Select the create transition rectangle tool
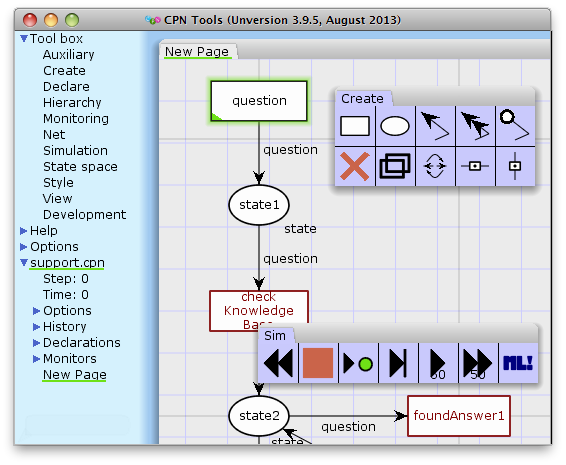 (355, 126)
